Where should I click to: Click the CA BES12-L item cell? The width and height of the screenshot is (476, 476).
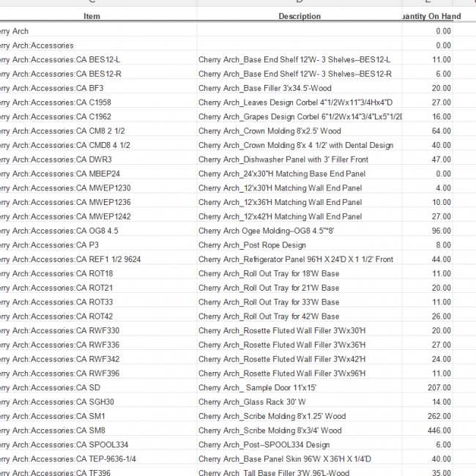click(x=98, y=59)
